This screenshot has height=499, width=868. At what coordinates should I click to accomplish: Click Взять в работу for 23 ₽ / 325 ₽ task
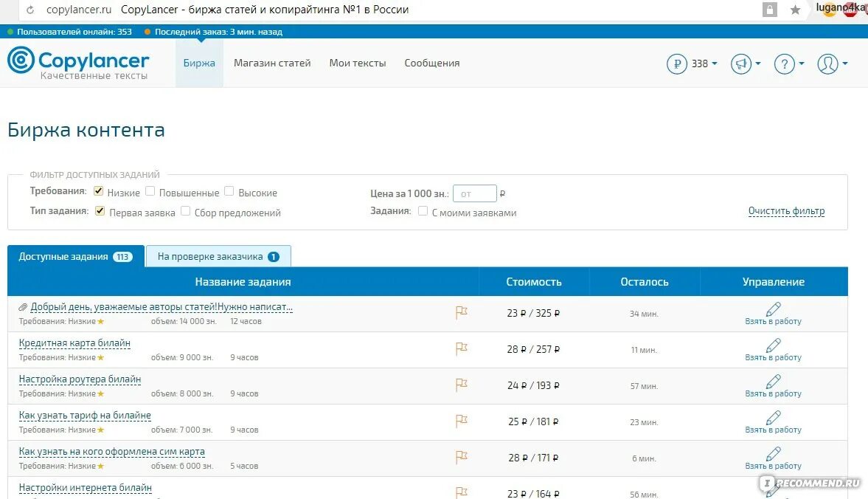coord(774,321)
